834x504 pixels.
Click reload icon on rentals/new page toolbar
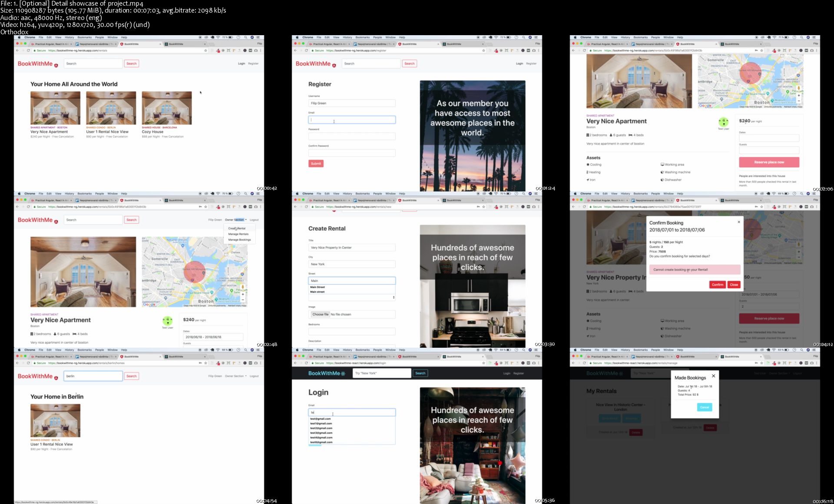[306, 207]
